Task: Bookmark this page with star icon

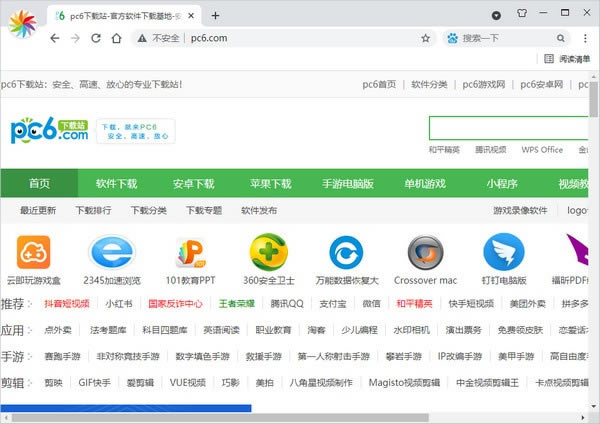Action: (425, 38)
